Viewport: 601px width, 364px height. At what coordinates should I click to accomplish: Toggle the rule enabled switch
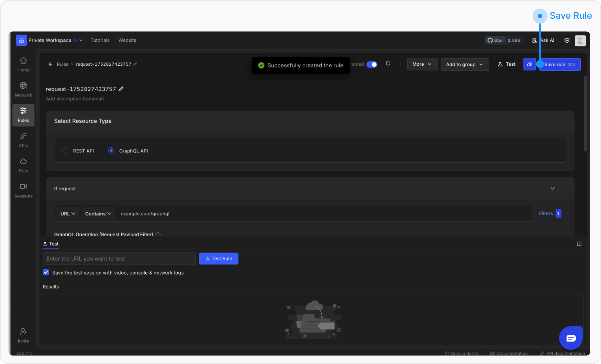coord(372,64)
